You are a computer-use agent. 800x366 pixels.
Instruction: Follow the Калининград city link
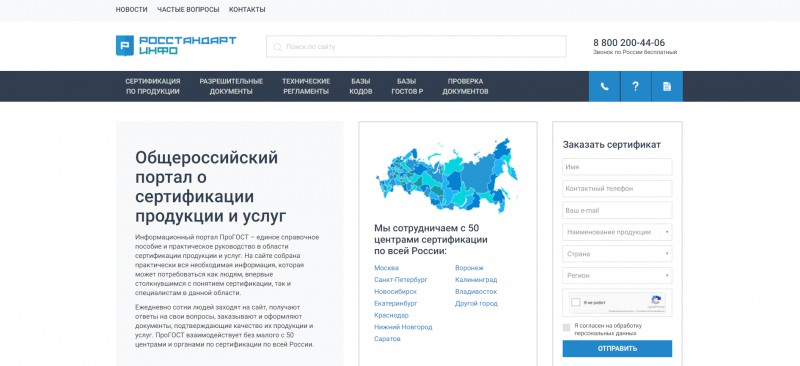[476, 280]
